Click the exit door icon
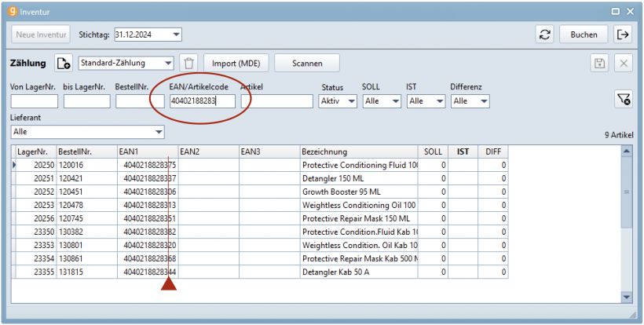This screenshot has height=325, width=644. [623, 35]
